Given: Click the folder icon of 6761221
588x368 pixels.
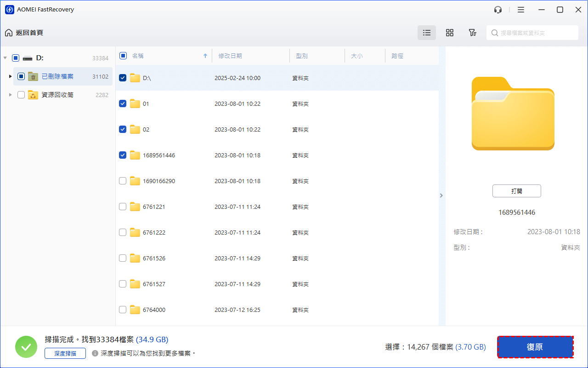Looking at the screenshot, I should point(135,207).
